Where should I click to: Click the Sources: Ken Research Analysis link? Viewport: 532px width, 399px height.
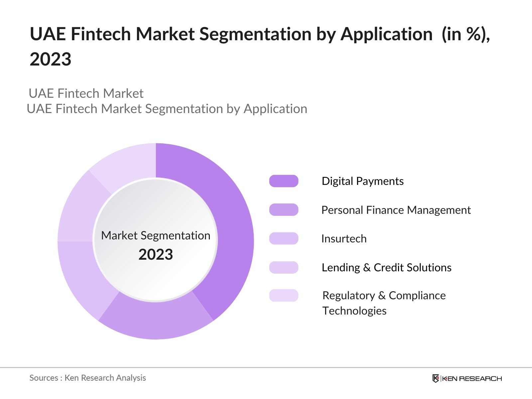tap(88, 378)
